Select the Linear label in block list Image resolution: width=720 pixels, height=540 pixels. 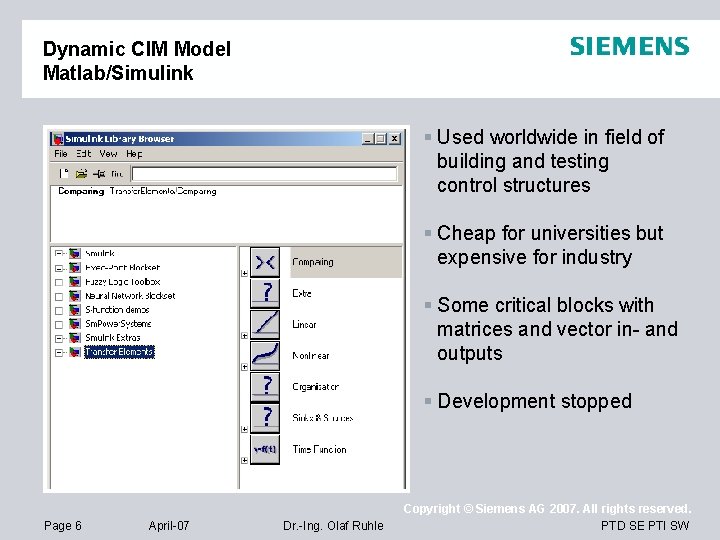[304, 325]
